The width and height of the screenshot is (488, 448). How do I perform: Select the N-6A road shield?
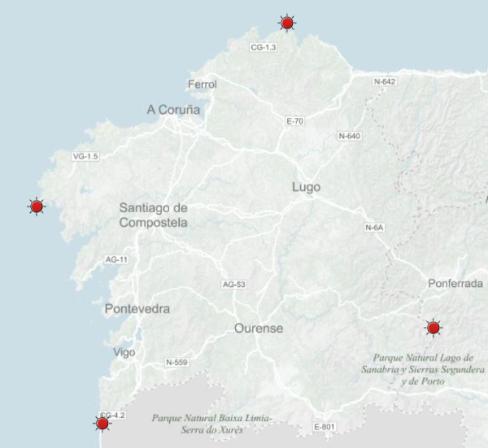pos(373,228)
